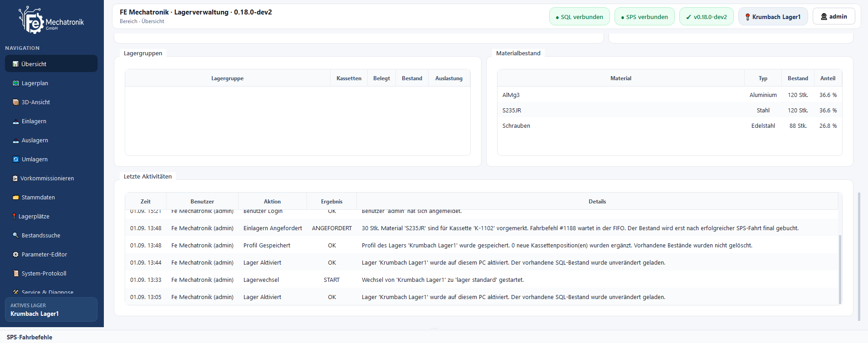Click the Ergebnis column header
The height and width of the screenshot is (343, 868).
(x=332, y=202)
